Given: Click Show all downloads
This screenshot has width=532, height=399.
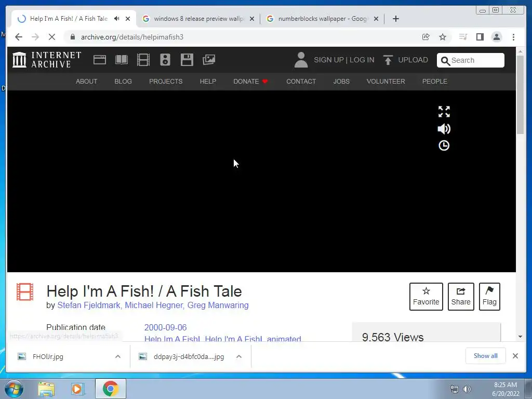Looking at the screenshot, I should point(486,355).
